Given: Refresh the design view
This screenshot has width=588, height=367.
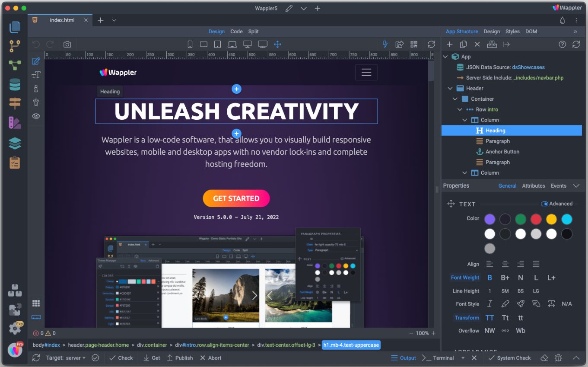Looking at the screenshot, I should pyautogui.click(x=431, y=44).
